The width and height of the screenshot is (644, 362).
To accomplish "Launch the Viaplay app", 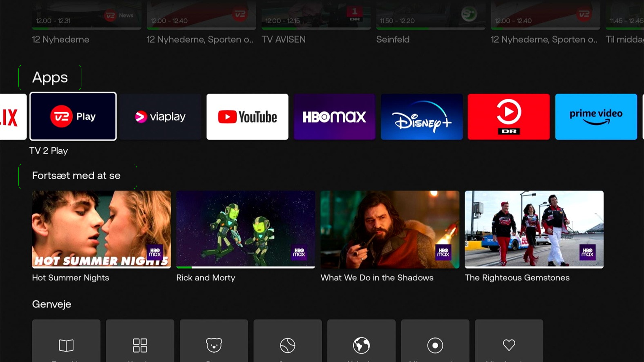I will (160, 117).
